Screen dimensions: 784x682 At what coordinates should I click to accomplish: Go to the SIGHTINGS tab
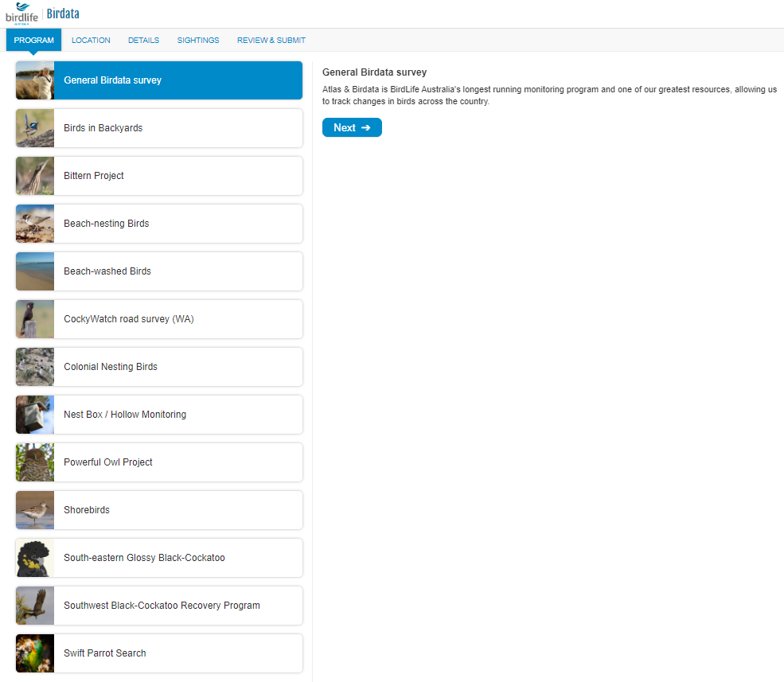pos(198,40)
